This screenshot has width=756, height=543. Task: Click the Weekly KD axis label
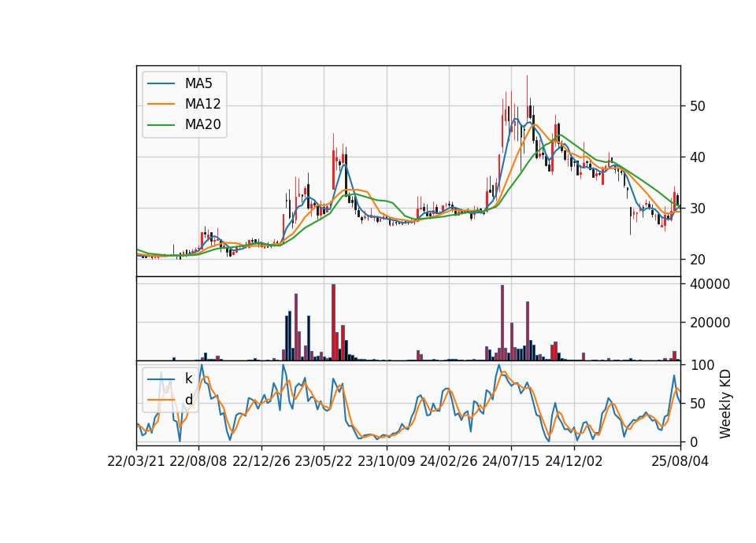[725, 404]
